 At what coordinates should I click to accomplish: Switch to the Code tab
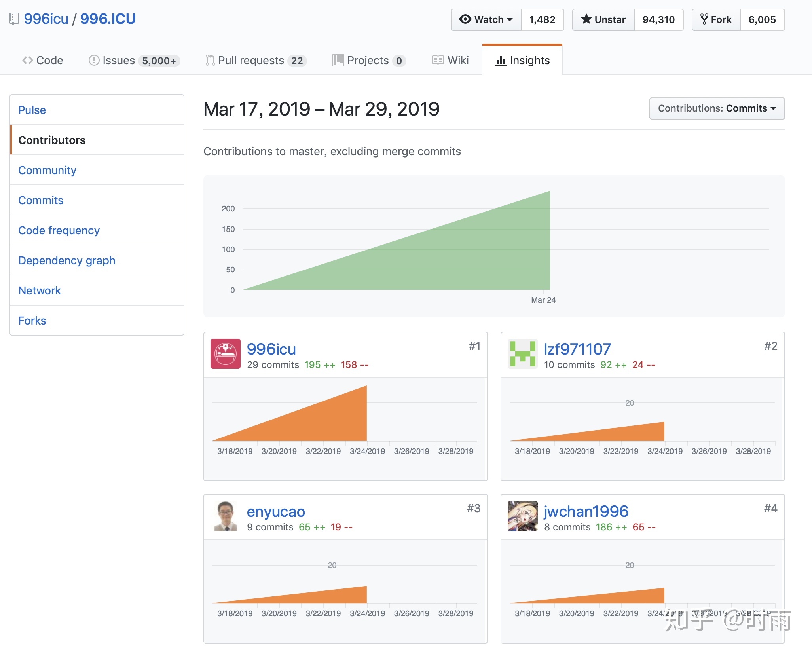[x=43, y=60]
